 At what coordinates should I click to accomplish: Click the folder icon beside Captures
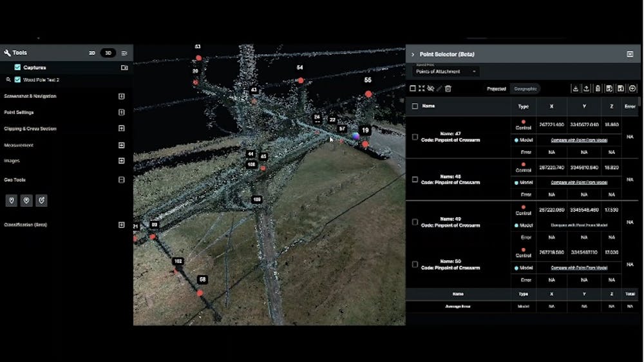point(124,68)
